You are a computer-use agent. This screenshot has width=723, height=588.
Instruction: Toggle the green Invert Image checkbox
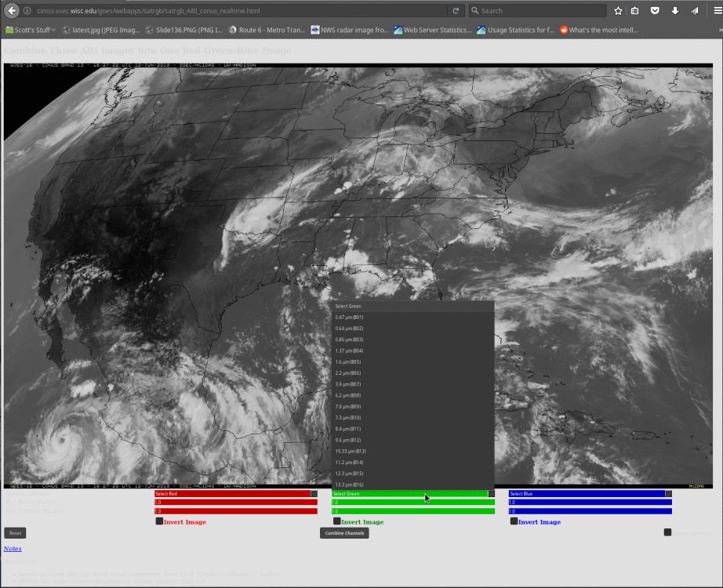point(336,521)
